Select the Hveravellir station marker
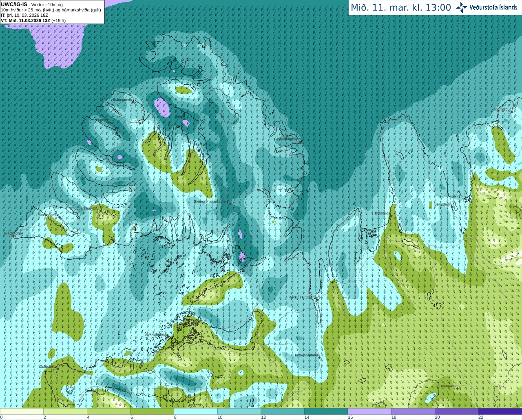The height and width of the screenshot is (420, 522). coord(458,388)
